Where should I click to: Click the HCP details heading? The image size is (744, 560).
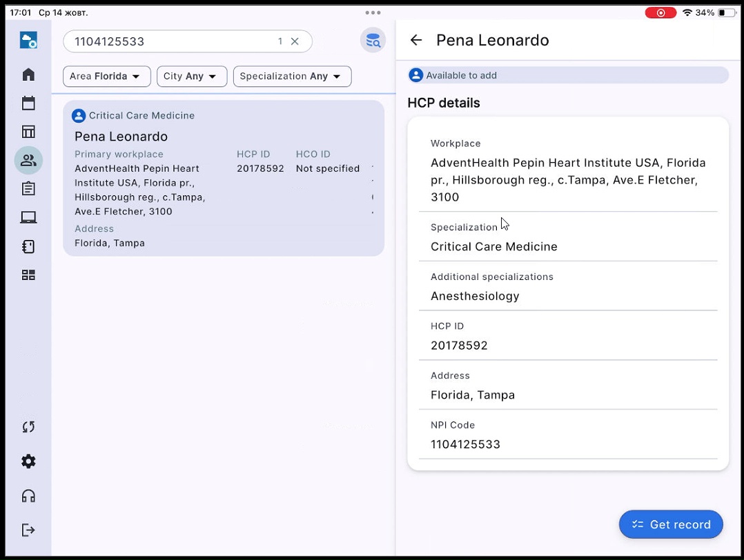[x=444, y=103]
